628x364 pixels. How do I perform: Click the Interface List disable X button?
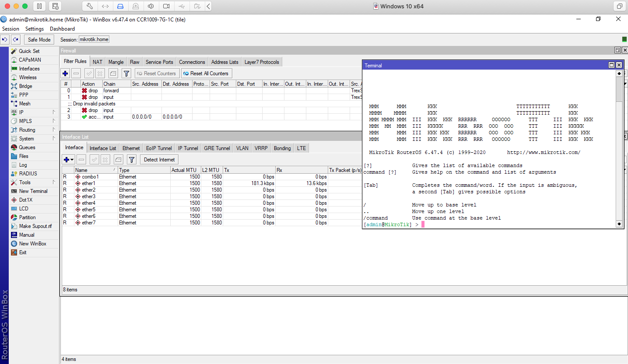tap(105, 160)
